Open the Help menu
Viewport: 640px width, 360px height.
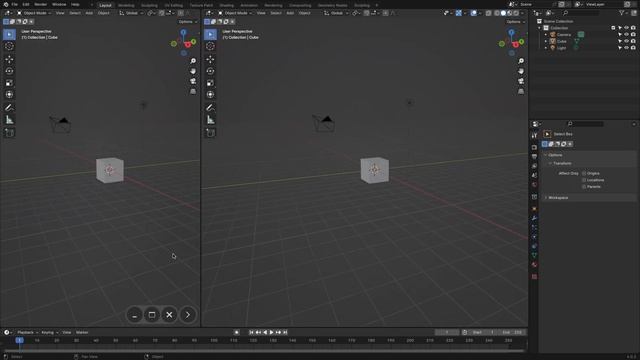[75, 4]
